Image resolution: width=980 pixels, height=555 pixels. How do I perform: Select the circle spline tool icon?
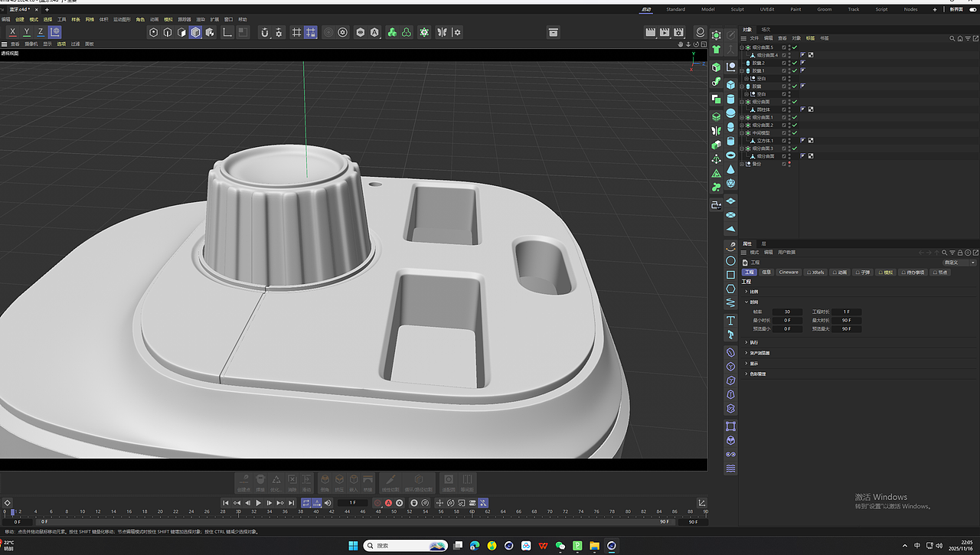pyautogui.click(x=730, y=260)
